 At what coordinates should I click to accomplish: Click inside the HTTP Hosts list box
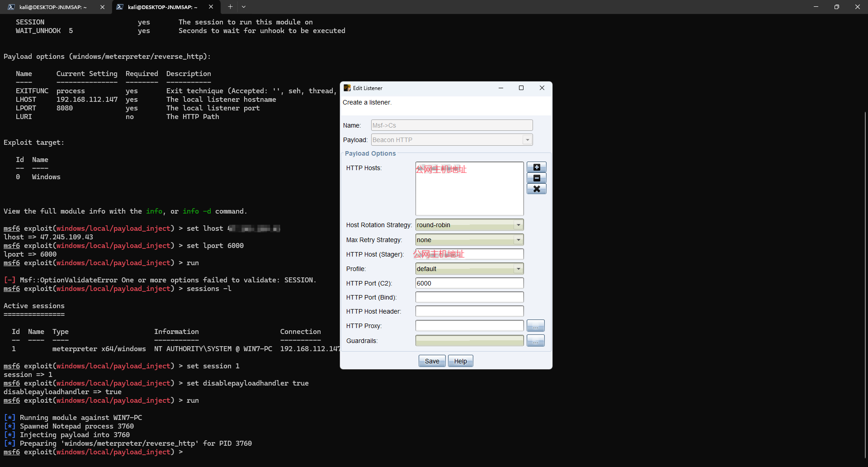469,189
